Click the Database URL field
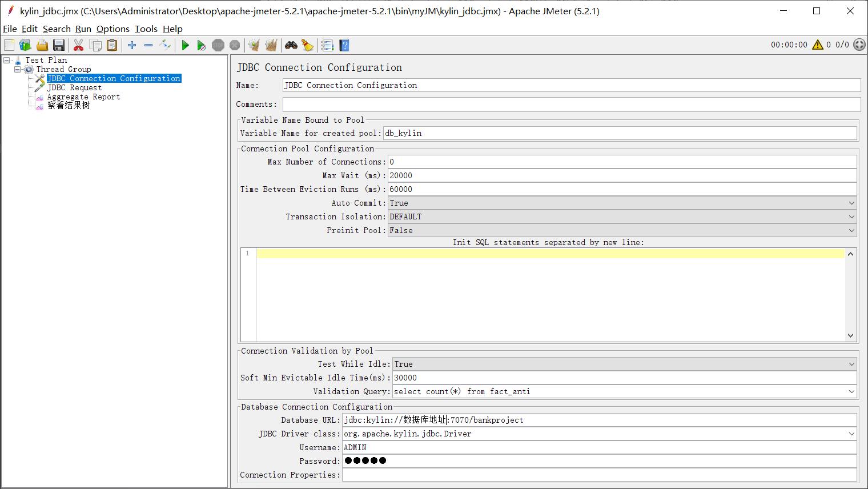Screen dimensions: 868x489 [600, 420]
